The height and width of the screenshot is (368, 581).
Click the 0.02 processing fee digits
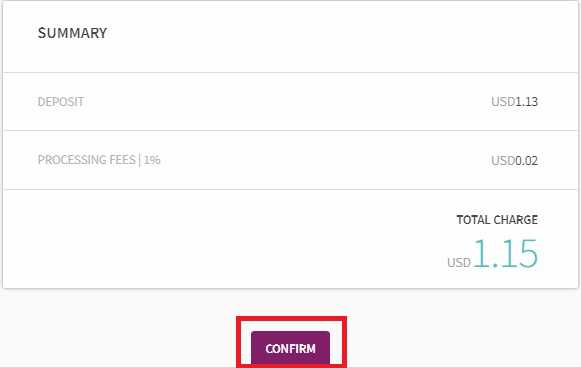click(527, 160)
